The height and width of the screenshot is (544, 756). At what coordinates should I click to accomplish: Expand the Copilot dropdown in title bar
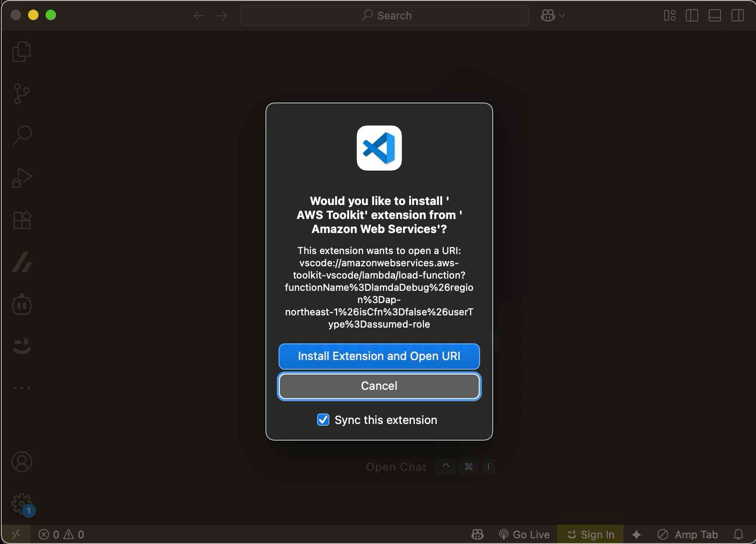tap(562, 16)
